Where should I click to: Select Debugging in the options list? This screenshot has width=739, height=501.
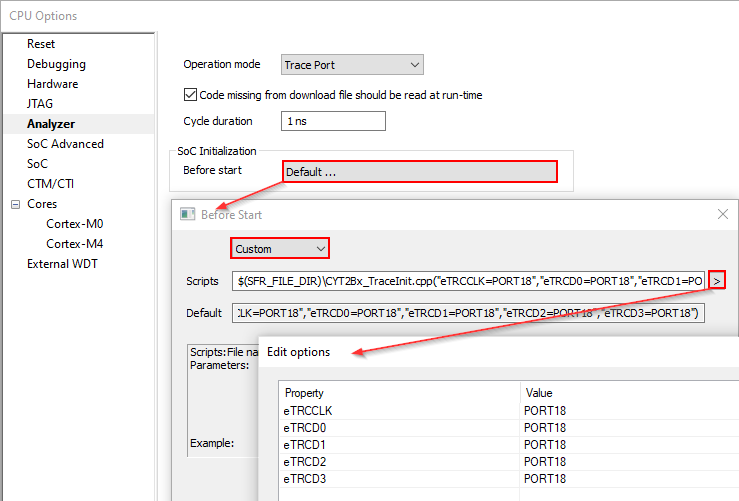tap(56, 64)
